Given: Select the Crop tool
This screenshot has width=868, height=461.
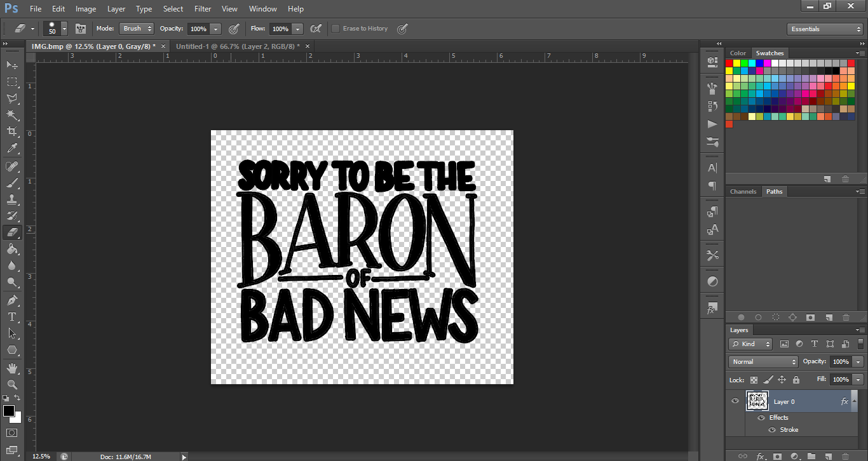Looking at the screenshot, I should coord(12,131).
